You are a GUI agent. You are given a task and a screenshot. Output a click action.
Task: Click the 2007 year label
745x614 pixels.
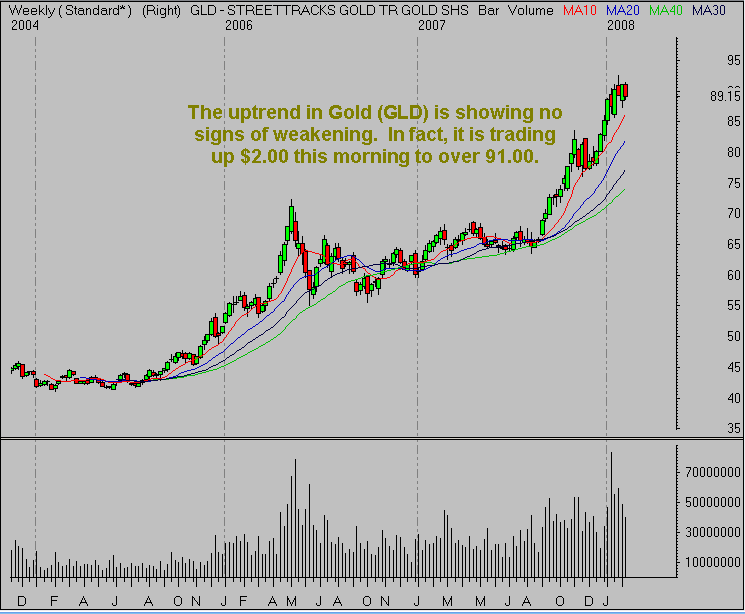coord(431,26)
